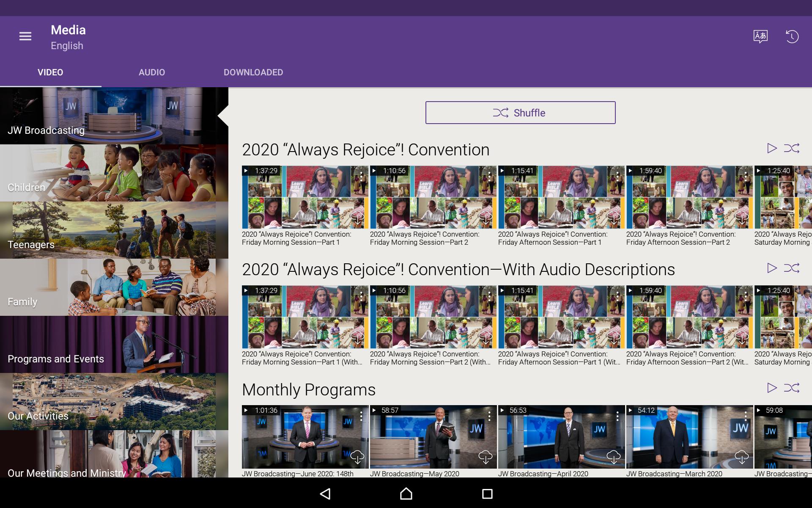
Task: Switch to the AUDIO tab
Action: pos(152,72)
